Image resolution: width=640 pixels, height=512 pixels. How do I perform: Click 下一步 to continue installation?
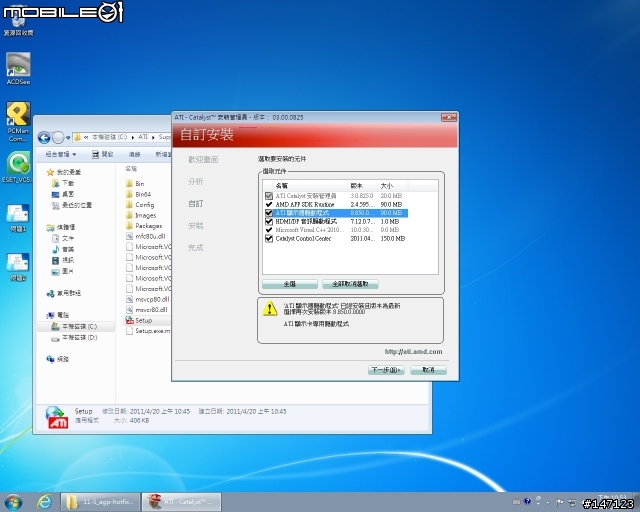click(x=386, y=370)
